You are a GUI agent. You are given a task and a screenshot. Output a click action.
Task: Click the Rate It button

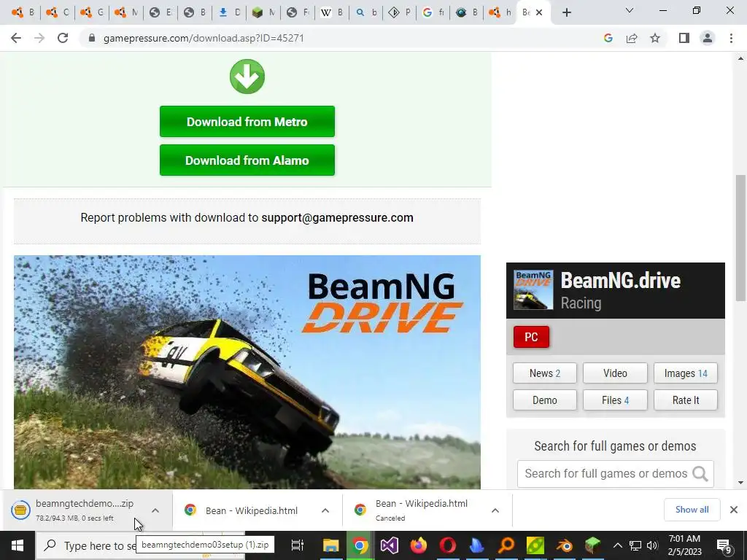point(686,400)
